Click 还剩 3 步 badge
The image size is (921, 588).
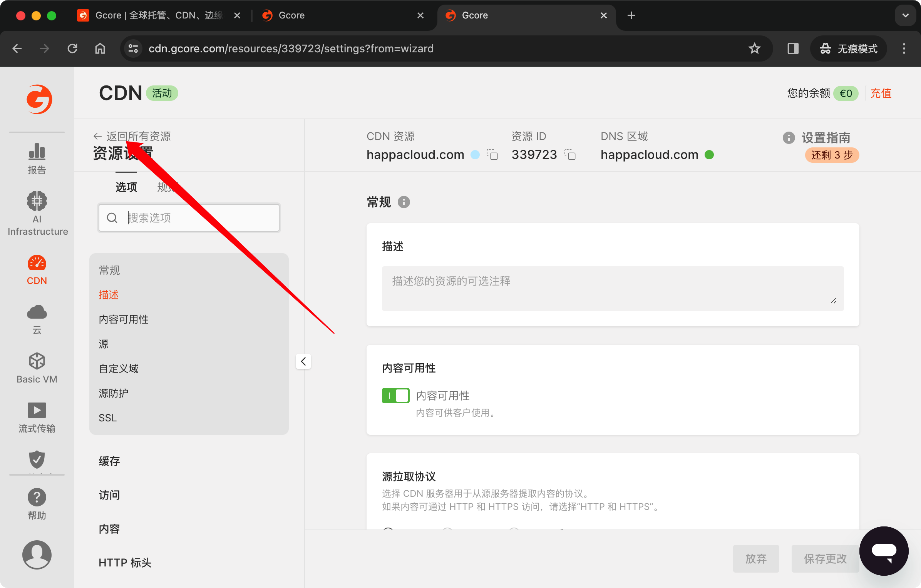[832, 155]
